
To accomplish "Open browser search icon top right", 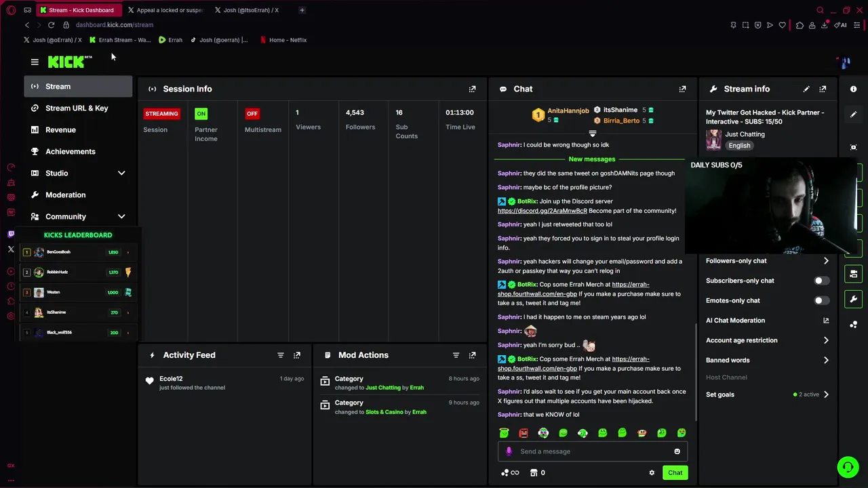I will (820, 10).
